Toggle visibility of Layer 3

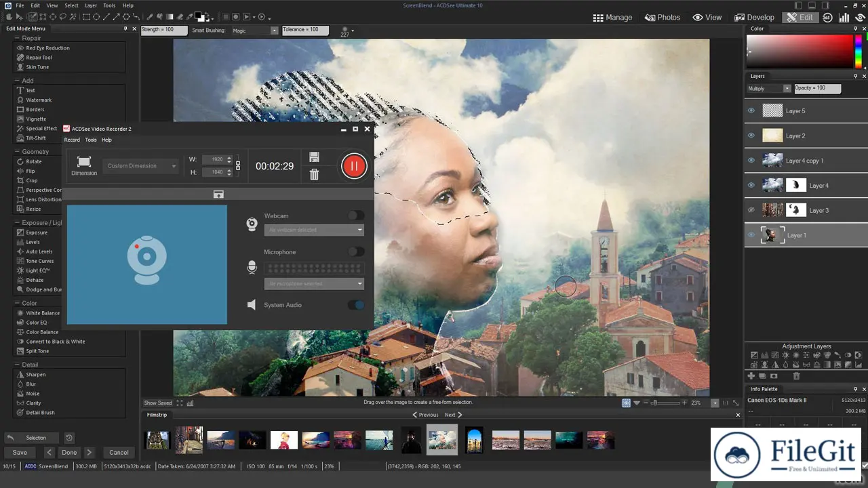[751, 210]
